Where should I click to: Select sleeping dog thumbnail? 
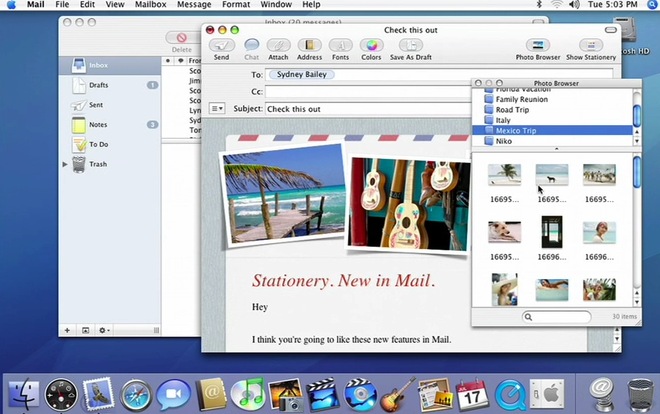[504, 232]
